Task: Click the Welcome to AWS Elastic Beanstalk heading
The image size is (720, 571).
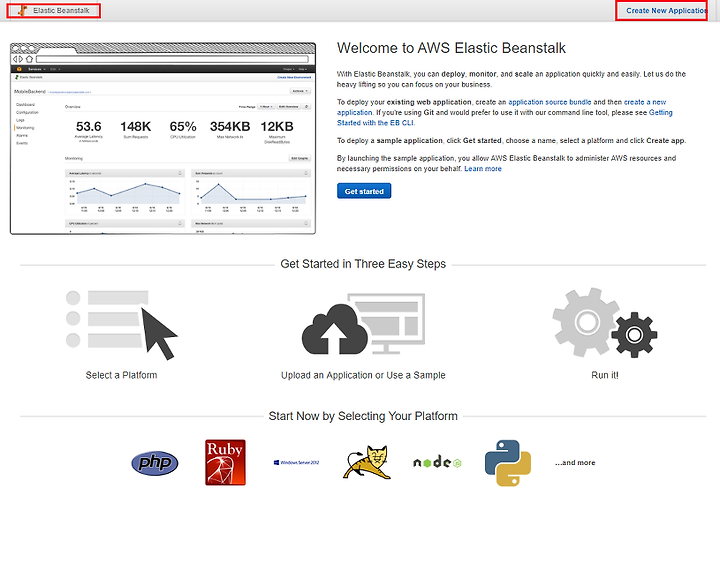Action: tap(451, 48)
